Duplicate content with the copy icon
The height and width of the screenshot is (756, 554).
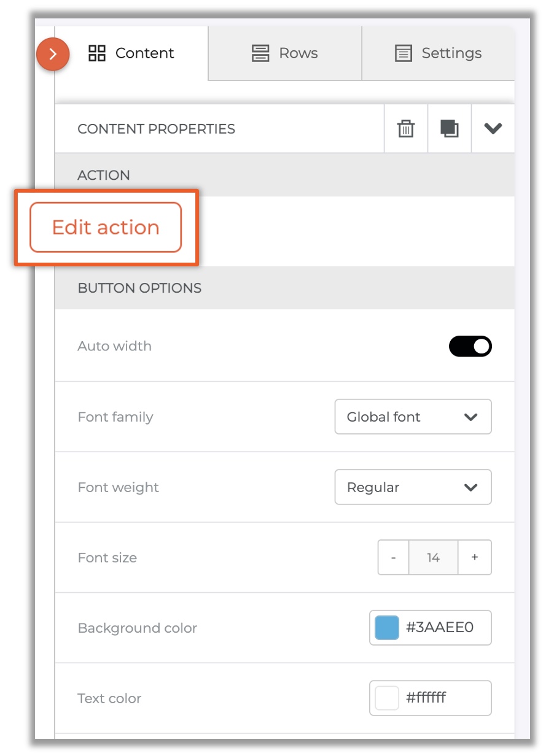pos(450,129)
